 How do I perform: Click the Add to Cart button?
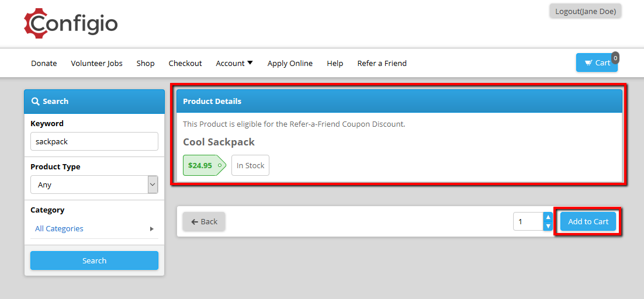coord(588,221)
